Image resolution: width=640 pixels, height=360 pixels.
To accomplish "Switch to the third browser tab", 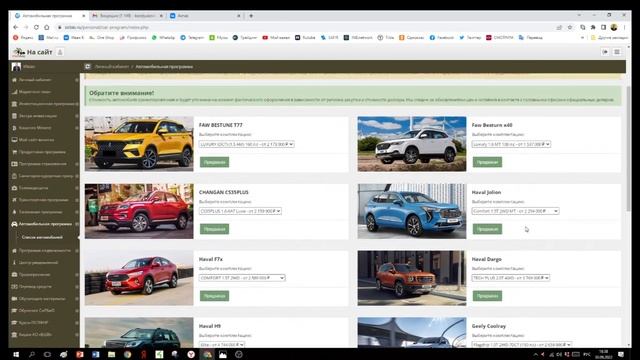I will pyautogui.click(x=205, y=16).
